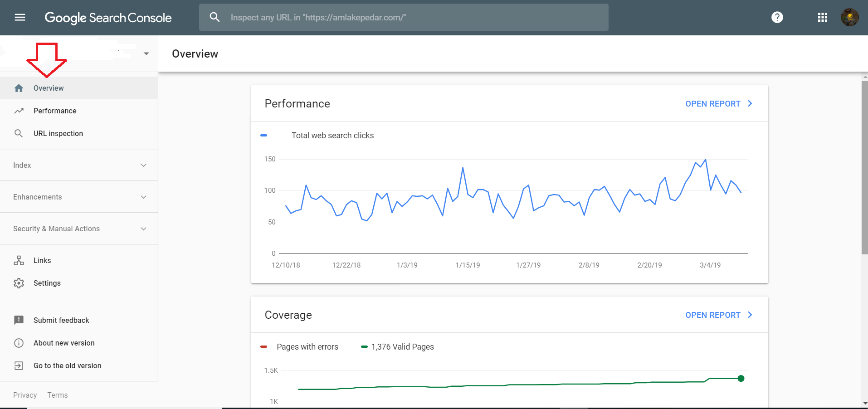Open the Google apps grid icon
868x409 pixels.
822,17
